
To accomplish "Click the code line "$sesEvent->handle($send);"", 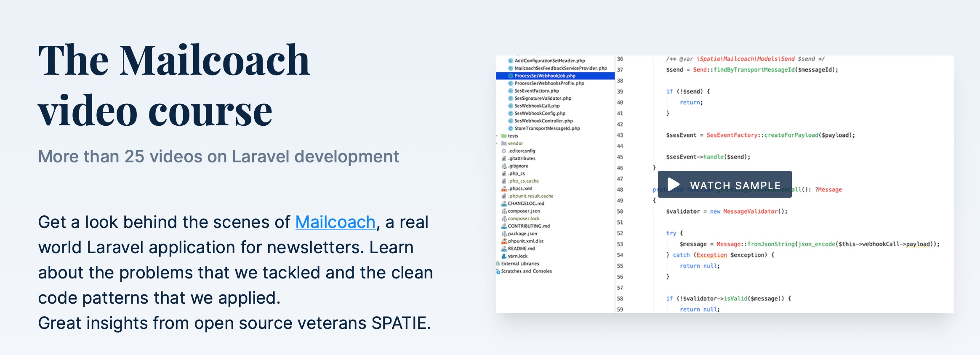I will pos(708,157).
